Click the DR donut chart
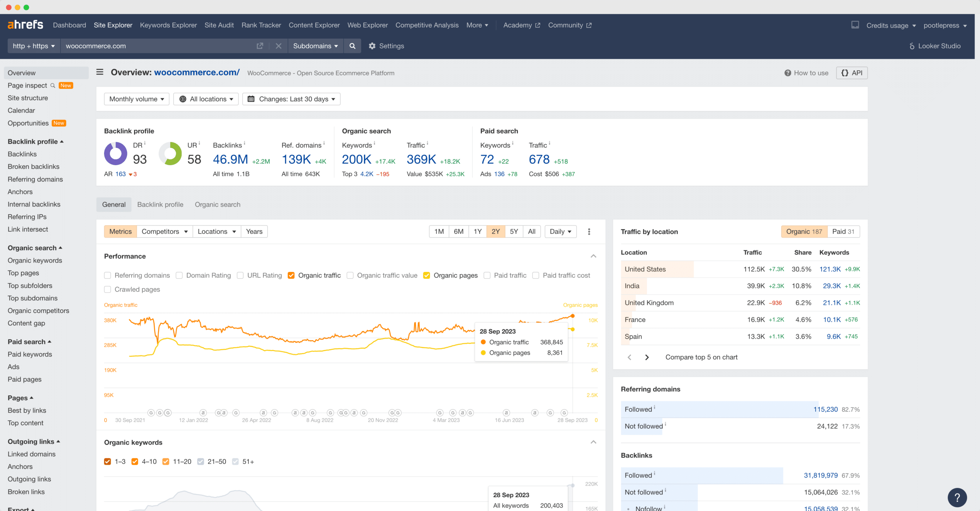Image resolution: width=980 pixels, height=511 pixels. click(x=116, y=154)
